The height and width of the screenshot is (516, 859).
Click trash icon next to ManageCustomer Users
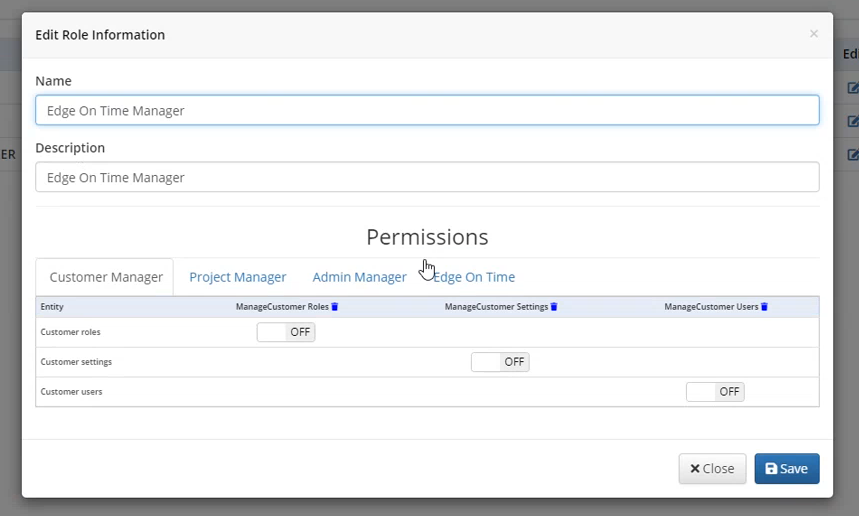point(764,307)
